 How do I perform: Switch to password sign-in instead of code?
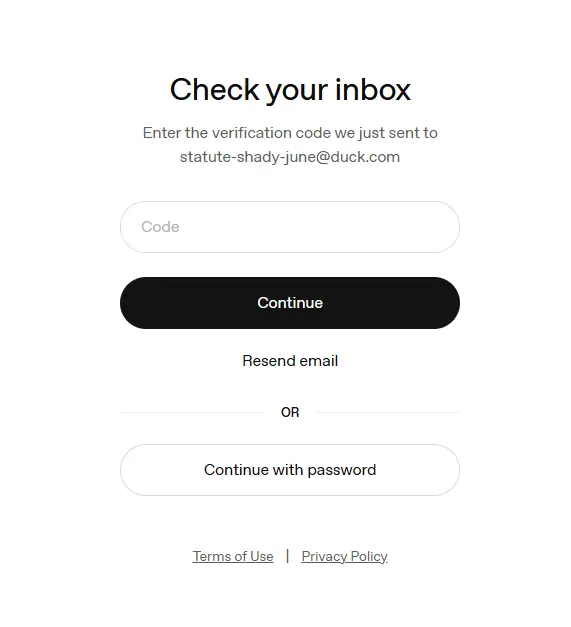290,470
